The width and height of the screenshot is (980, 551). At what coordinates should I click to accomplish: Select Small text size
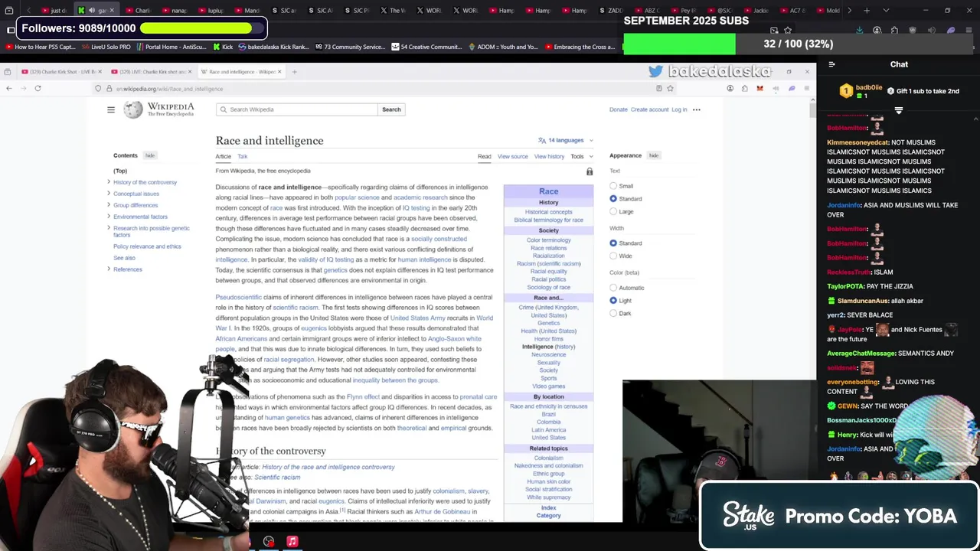[x=613, y=186]
